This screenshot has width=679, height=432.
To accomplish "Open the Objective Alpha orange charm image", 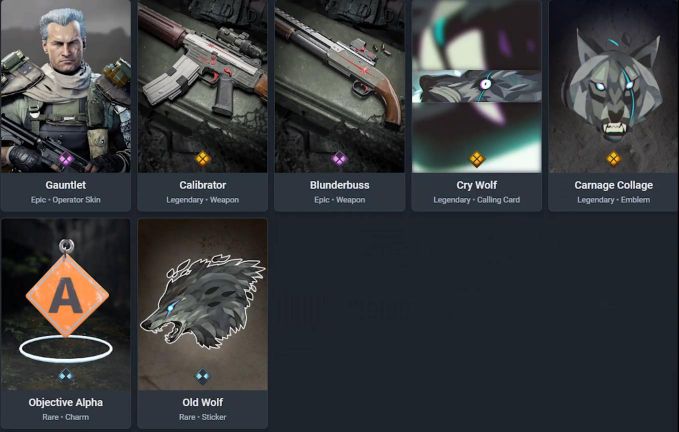I will click(66, 304).
